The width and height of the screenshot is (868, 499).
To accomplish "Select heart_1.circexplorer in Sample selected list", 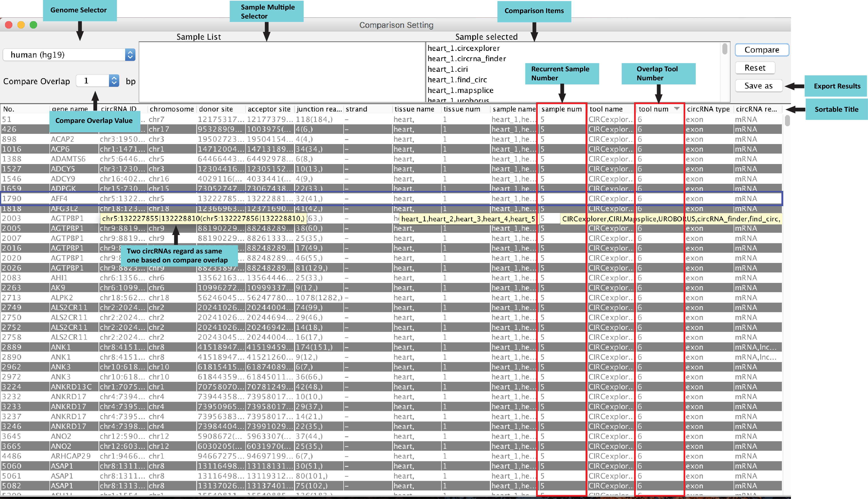I will (x=463, y=48).
